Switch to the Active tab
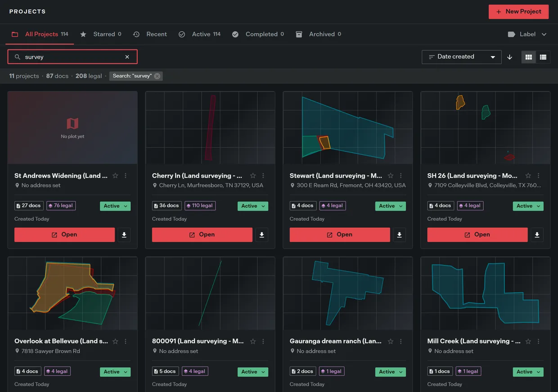The width and height of the screenshot is (558, 392). (x=200, y=34)
